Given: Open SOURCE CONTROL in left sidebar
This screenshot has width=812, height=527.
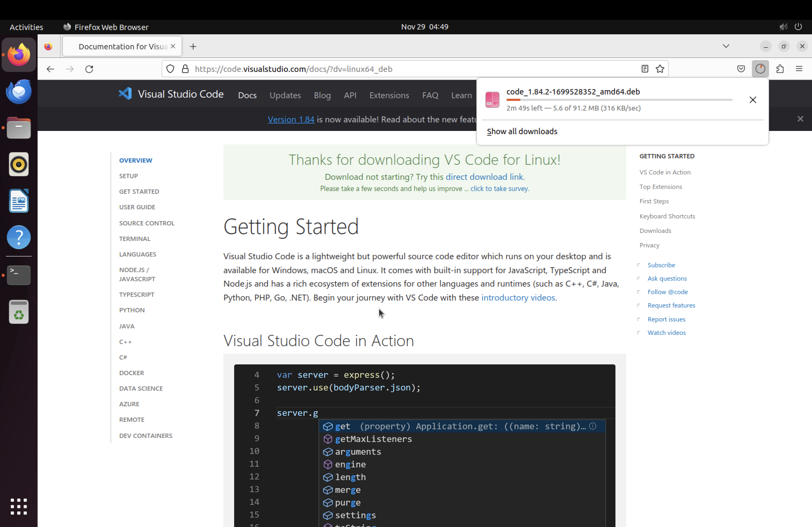Looking at the screenshot, I should (x=147, y=223).
